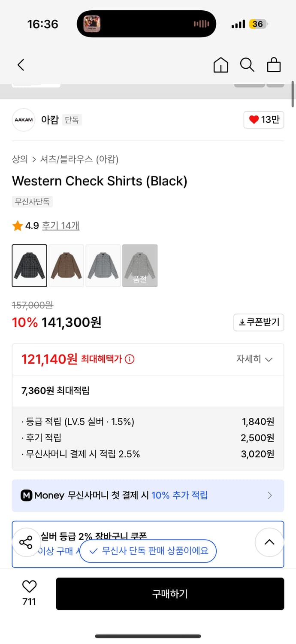The height and width of the screenshot is (644, 296).
Task: Click the search icon
Action: pos(247,65)
